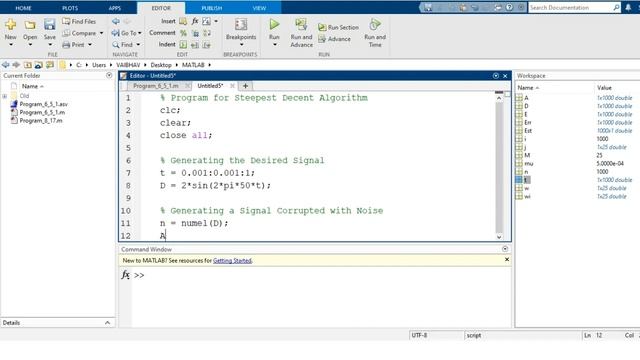640x360 pixels.
Task: Click Run and Time
Action: click(375, 33)
